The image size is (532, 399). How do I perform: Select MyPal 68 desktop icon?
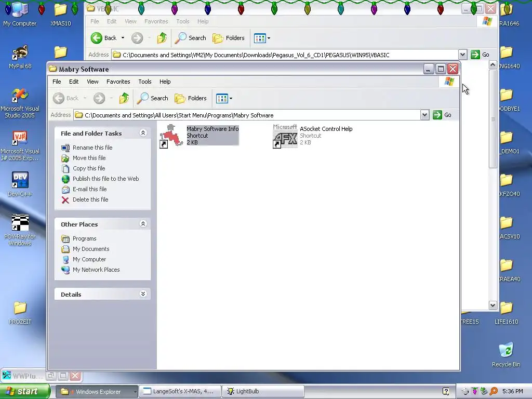pos(20,57)
